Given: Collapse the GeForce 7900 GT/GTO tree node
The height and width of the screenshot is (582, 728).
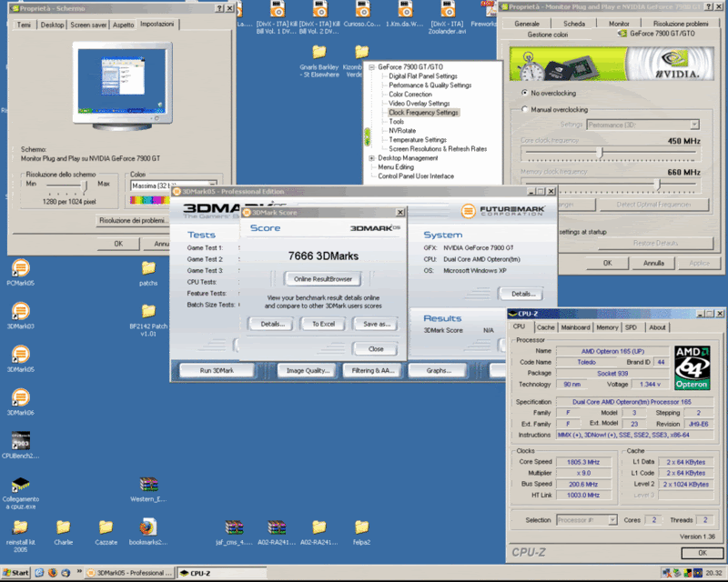Looking at the screenshot, I should pyautogui.click(x=371, y=66).
